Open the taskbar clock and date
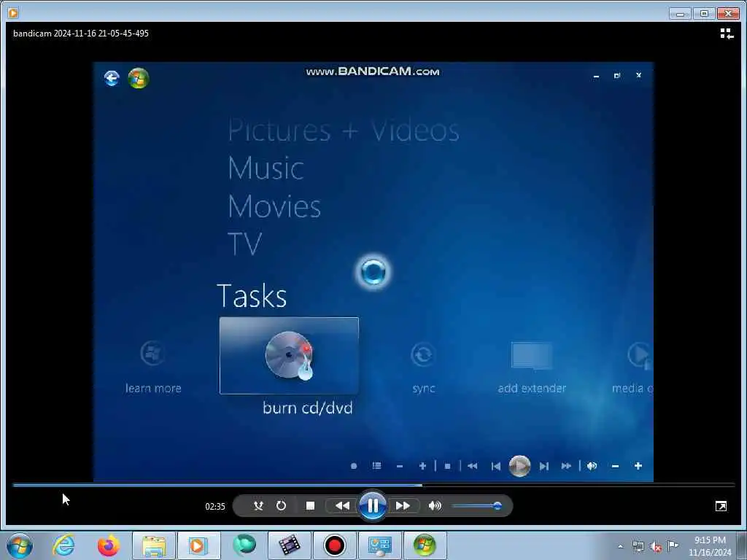The image size is (747, 560). (710, 547)
